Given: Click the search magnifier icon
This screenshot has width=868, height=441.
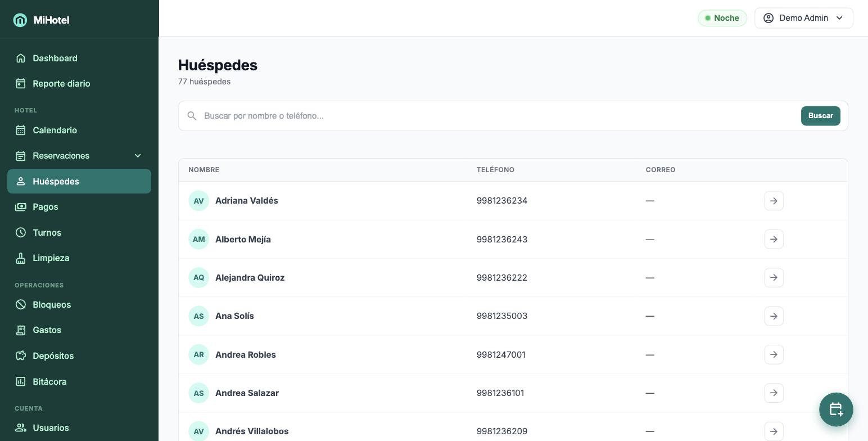Looking at the screenshot, I should tap(192, 116).
